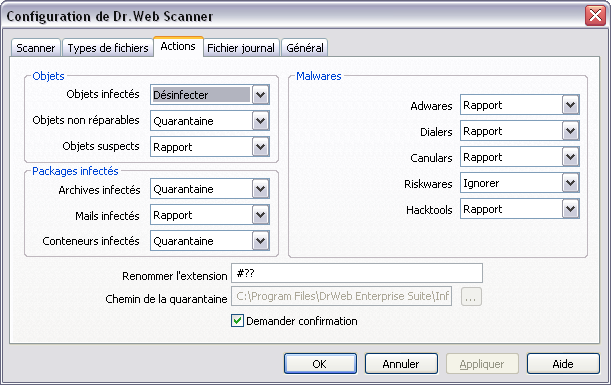Close the Configuration de Dr.Web Scanner window
Image resolution: width=611 pixels, height=385 pixels.
[595, 16]
